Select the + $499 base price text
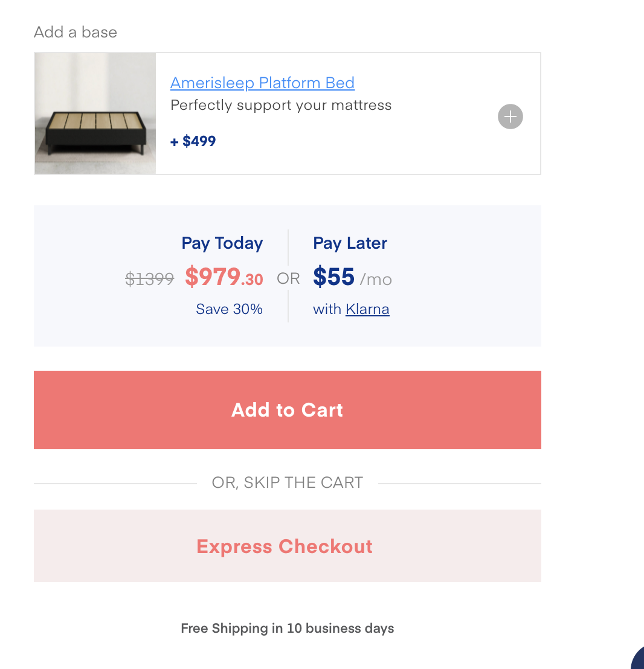The height and width of the screenshot is (669, 644). tap(193, 141)
